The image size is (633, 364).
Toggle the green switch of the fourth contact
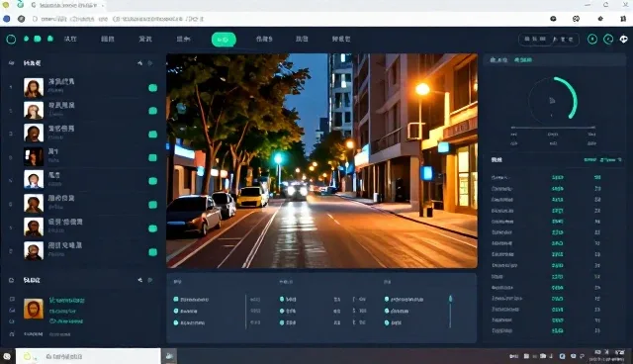[x=152, y=157]
